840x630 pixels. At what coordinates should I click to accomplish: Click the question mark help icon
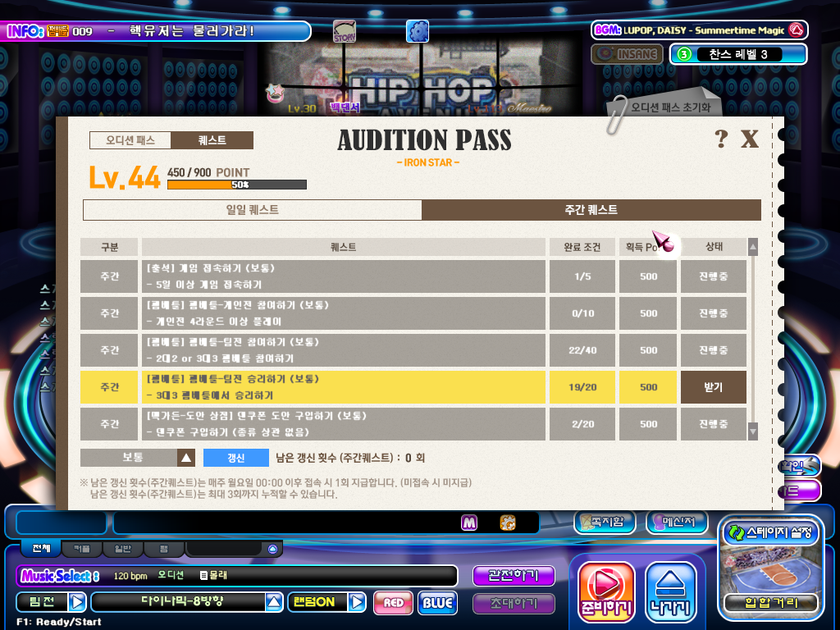(722, 139)
